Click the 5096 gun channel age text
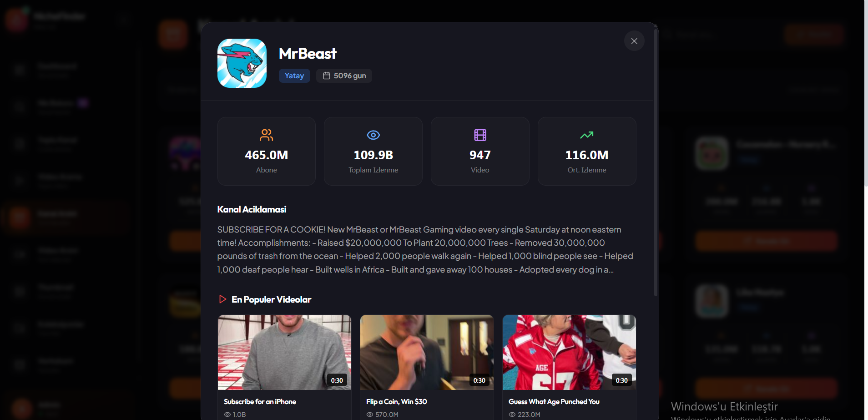The height and width of the screenshot is (420, 868). [x=350, y=76]
